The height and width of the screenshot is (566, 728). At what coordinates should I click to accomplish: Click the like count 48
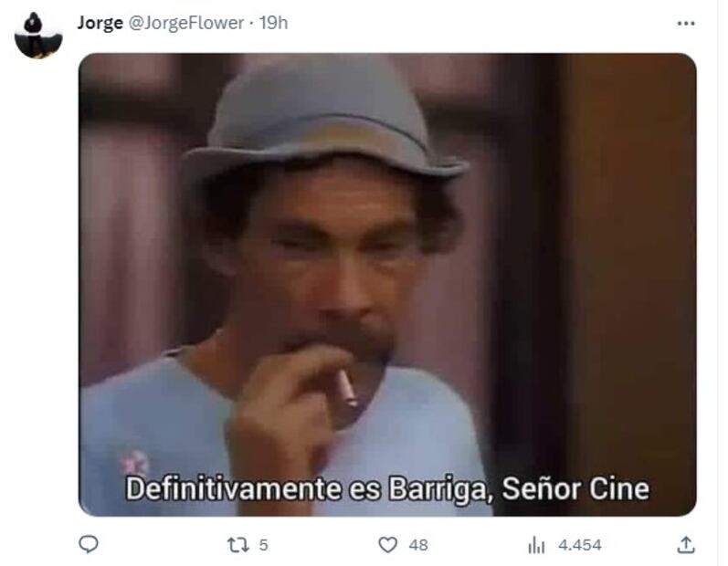click(418, 545)
